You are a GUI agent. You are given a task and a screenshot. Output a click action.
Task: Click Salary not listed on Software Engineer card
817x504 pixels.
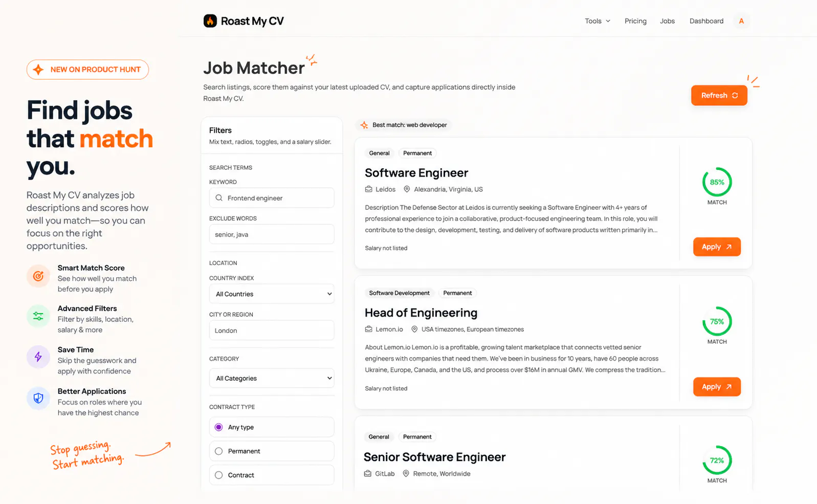coord(386,248)
